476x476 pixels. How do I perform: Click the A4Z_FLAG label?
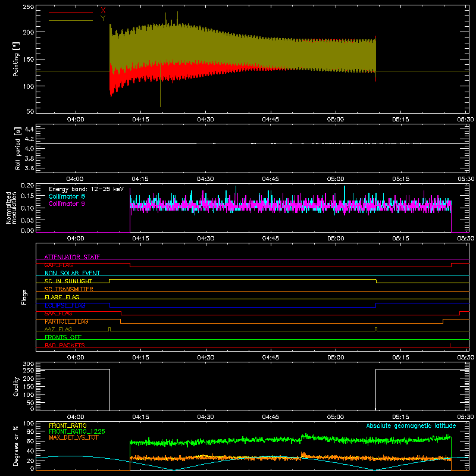(58, 329)
